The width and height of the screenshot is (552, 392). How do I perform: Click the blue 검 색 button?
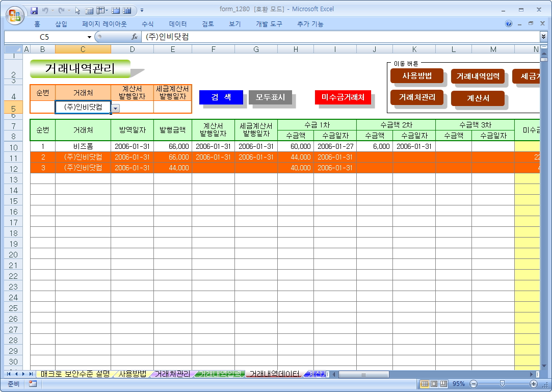click(221, 97)
